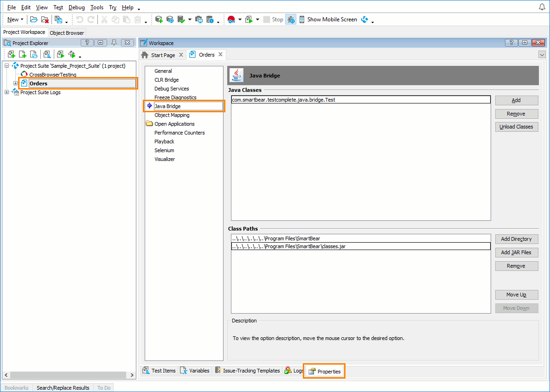Image resolution: width=550 pixels, height=392 pixels.
Task: Switch to the Object Browser tab
Action: [x=67, y=33]
